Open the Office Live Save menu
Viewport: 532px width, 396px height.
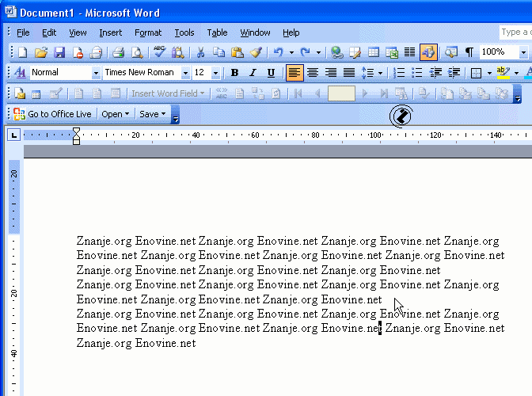point(152,114)
